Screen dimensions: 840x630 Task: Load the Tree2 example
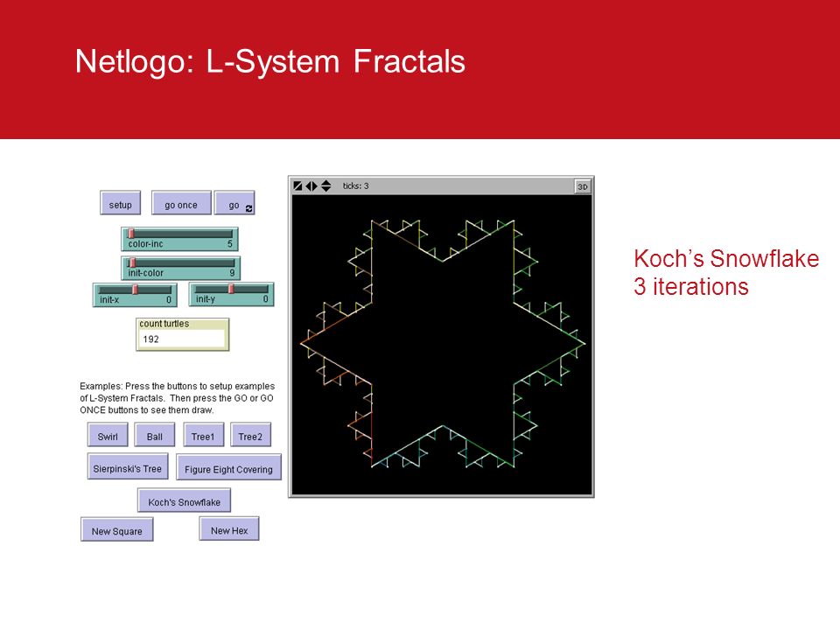(251, 435)
